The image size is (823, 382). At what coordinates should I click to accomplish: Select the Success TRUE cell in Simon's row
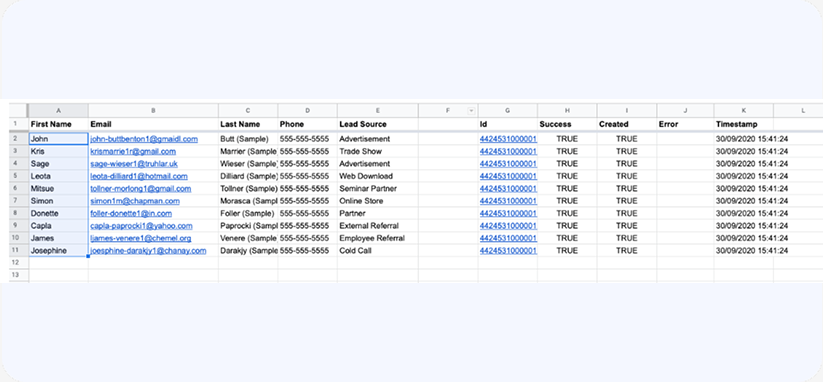[x=567, y=201]
